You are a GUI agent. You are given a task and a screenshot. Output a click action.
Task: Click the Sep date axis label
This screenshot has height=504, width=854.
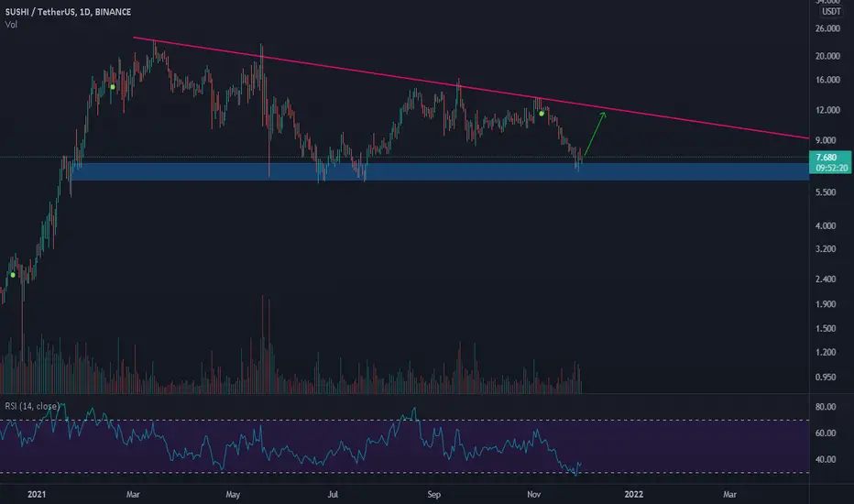pyautogui.click(x=433, y=495)
